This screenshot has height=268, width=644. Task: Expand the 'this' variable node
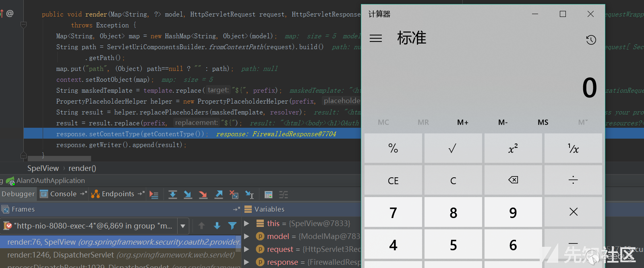(x=246, y=223)
